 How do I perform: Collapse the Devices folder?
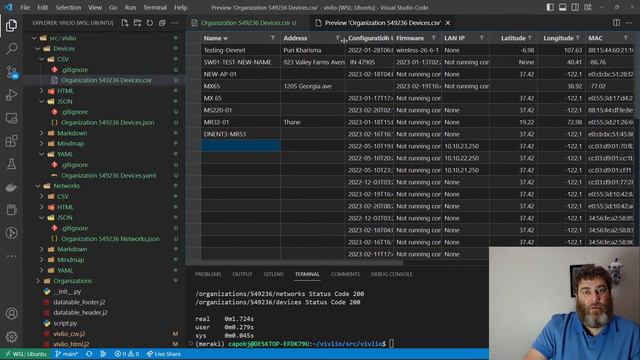[x=38, y=49]
